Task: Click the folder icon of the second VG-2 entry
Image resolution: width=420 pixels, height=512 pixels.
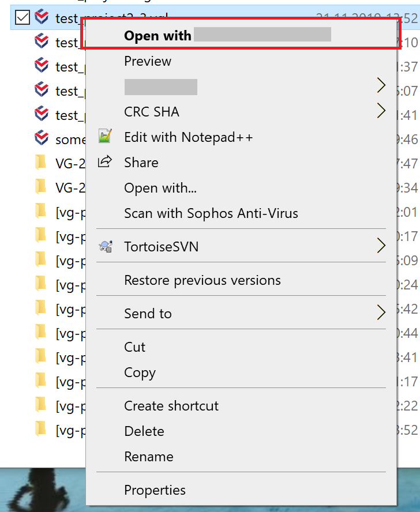Action: [x=40, y=187]
